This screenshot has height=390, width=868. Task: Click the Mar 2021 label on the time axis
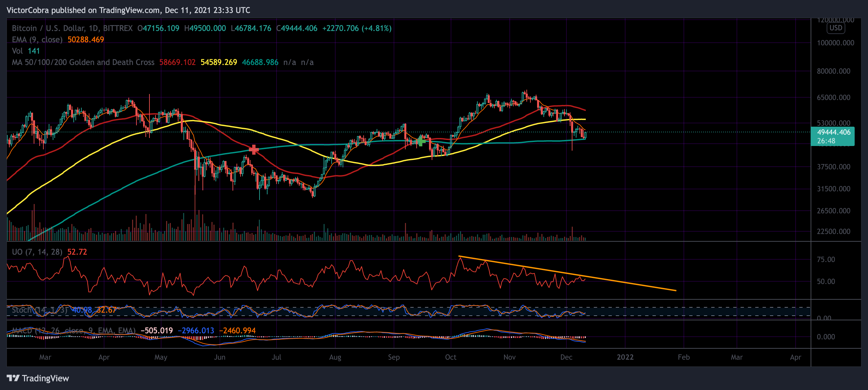pyautogui.click(x=45, y=357)
